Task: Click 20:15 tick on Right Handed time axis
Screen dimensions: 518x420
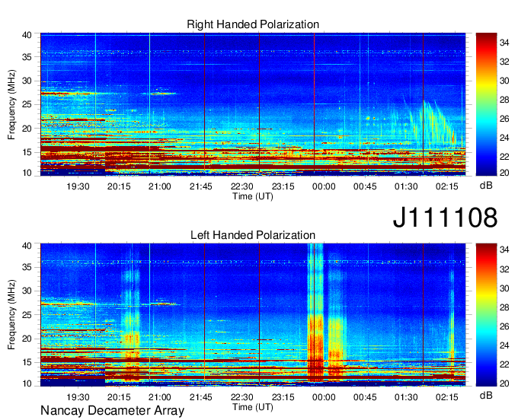Action: pos(119,186)
